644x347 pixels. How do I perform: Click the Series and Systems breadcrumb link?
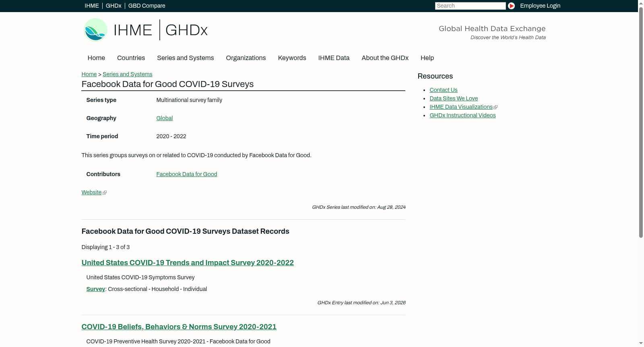[x=127, y=74]
